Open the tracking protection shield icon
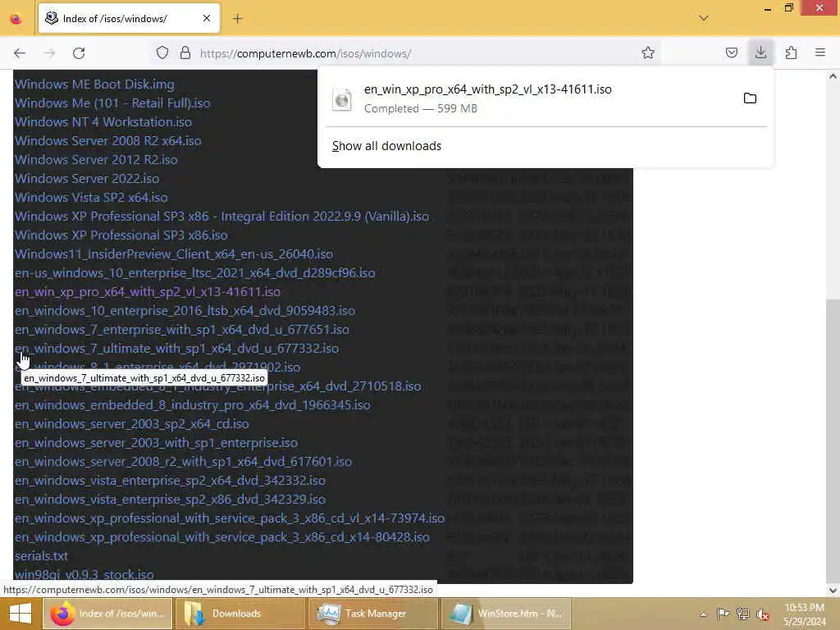The height and width of the screenshot is (630, 840). tap(162, 53)
